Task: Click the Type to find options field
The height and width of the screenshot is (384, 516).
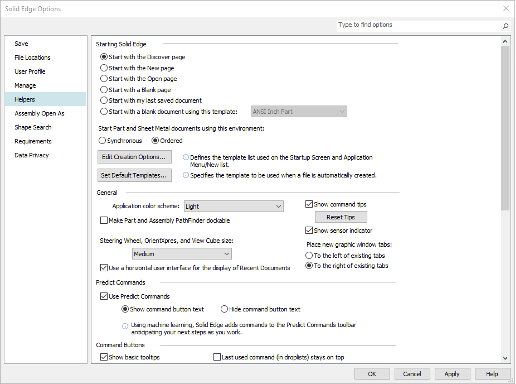Action: 418,25
